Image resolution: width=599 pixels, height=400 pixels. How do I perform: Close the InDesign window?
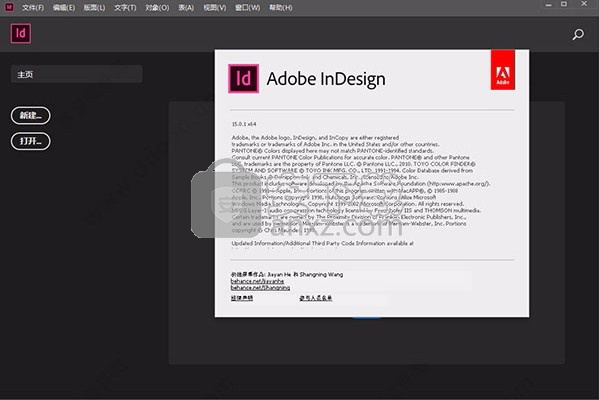pos(584,4)
